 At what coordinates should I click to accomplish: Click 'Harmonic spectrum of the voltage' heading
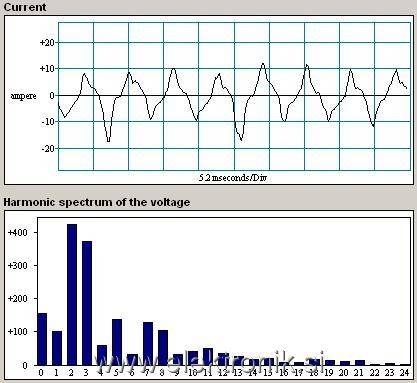pyautogui.click(x=97, y=202)
